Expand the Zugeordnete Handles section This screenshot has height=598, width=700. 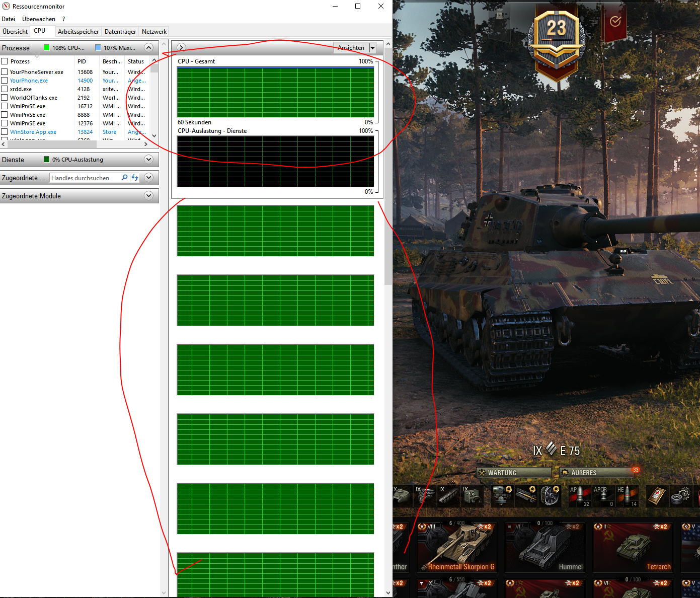pos(148,177)
